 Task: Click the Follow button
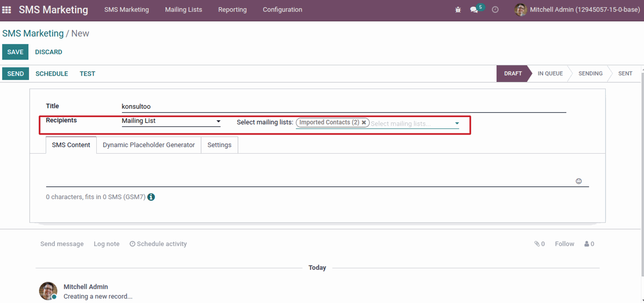(x=565, y=244)
